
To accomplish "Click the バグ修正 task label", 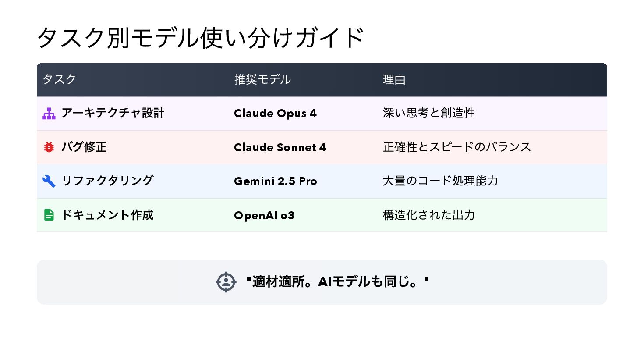I will [84, 147].
